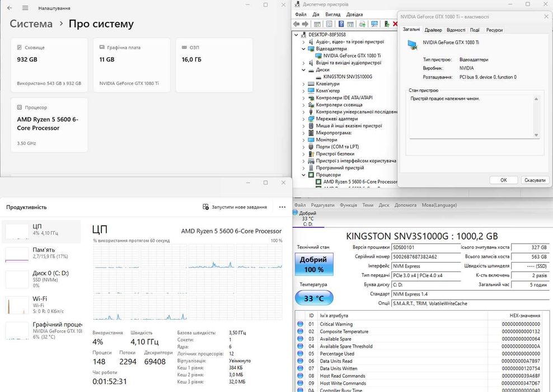Click OK in NVIDIA properties dialog
Viewport: 553px width, 392px height.
click(x=504, y=180)
